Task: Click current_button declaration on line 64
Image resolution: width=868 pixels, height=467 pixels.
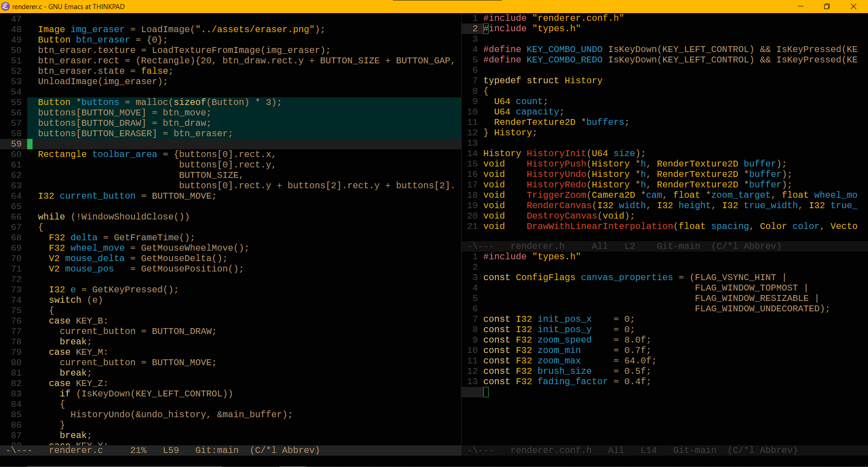Action: (x=98, y=196)
